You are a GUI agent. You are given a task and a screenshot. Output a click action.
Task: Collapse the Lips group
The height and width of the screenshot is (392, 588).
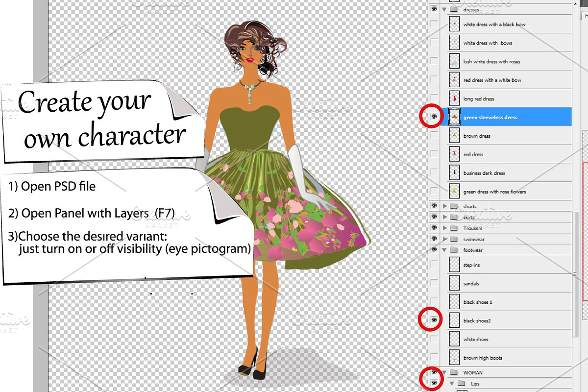click(x=452, y=384)
